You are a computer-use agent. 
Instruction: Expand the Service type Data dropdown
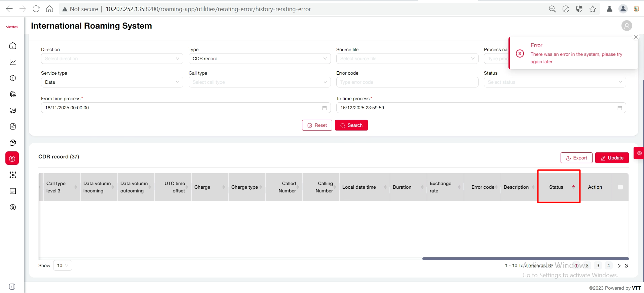pyautogui.click(x=112, y=82)
